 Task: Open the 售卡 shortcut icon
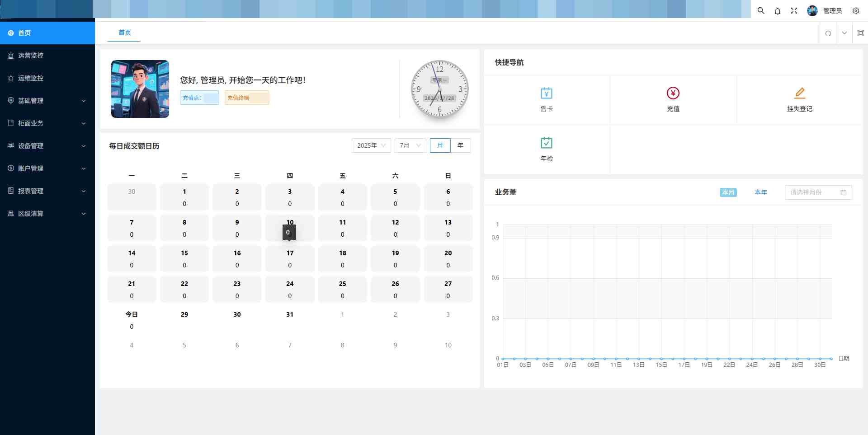[x=547, y=93]
